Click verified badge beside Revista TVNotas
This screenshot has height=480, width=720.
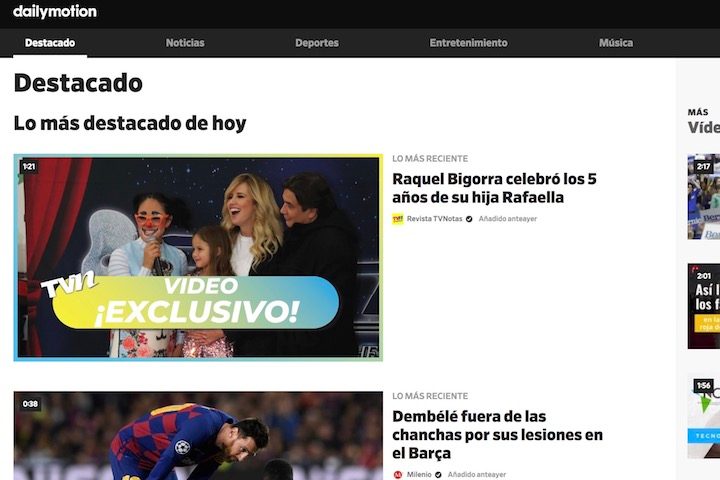(469, 218)
